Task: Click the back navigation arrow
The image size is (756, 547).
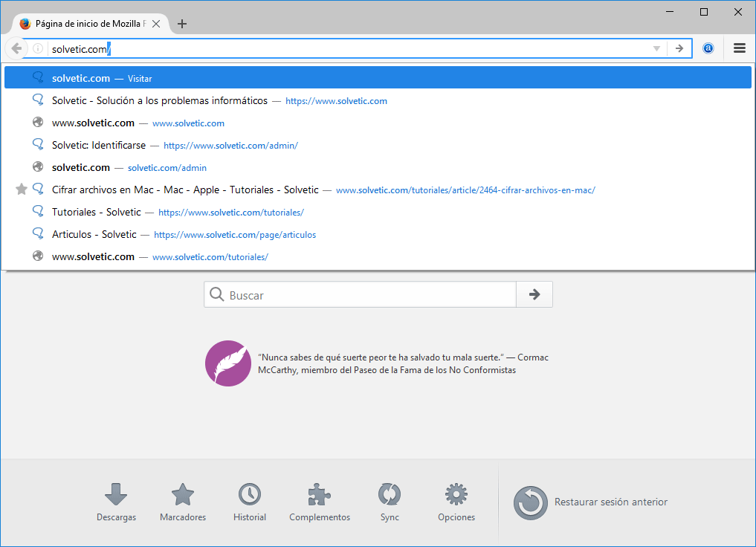Action: [x=16, y=48]
